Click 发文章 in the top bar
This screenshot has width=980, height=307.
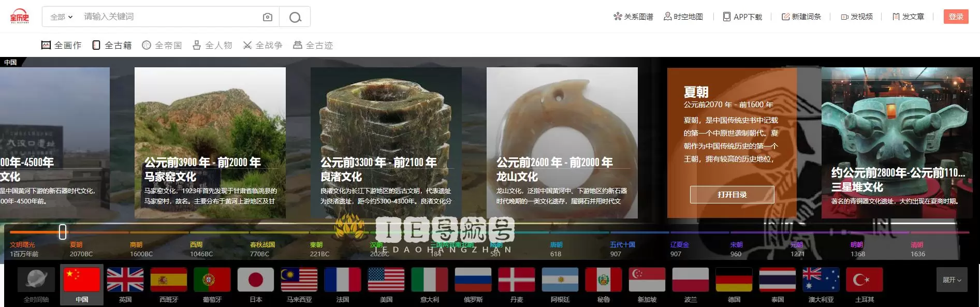point(908,17)
